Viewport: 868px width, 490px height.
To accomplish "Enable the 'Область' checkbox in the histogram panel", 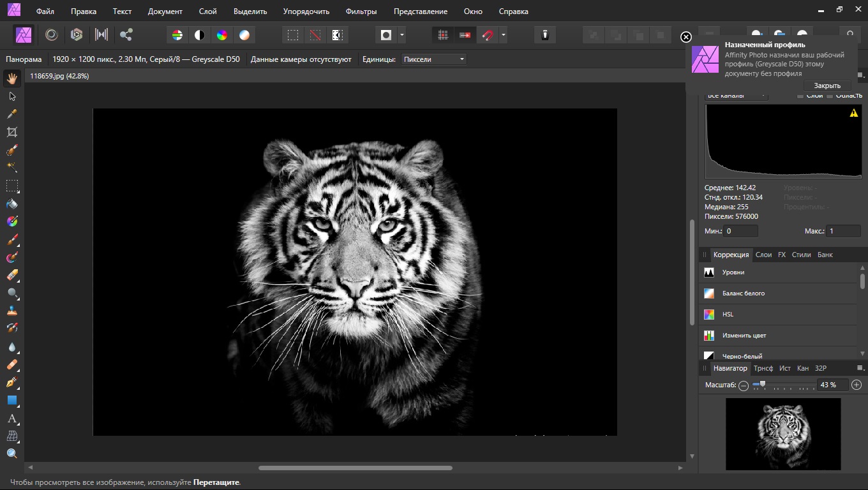I will (x=830, y=96).
